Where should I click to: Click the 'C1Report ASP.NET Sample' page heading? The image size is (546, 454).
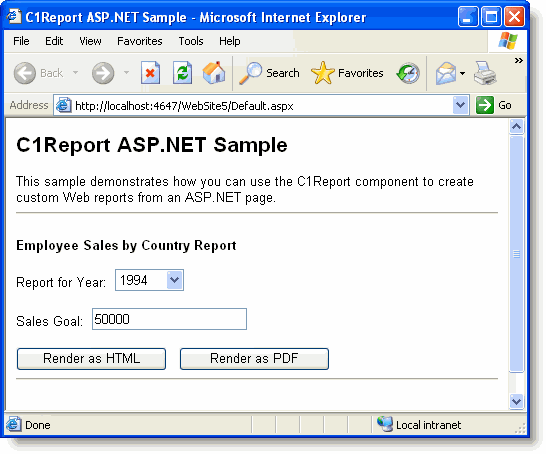pos(152,145)
